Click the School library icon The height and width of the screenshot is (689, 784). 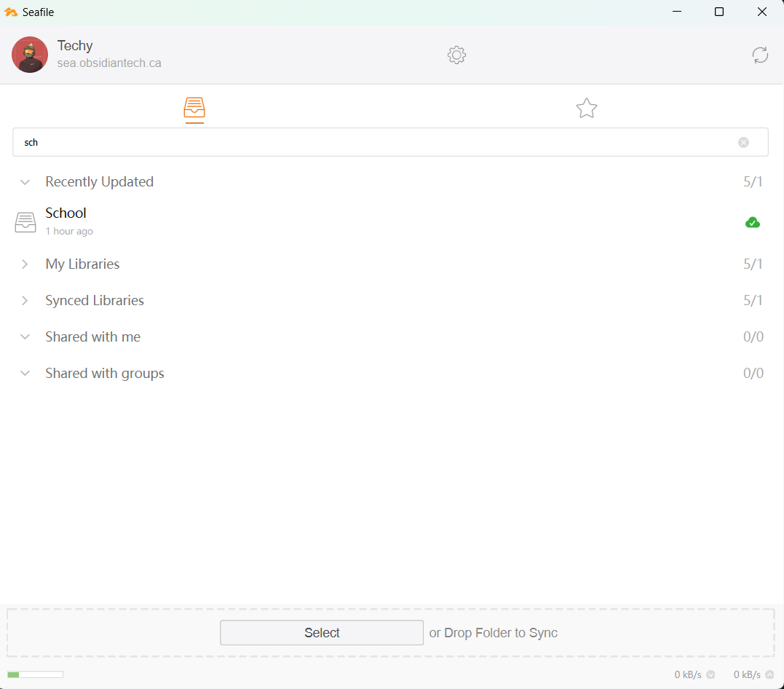pos(25,221)
